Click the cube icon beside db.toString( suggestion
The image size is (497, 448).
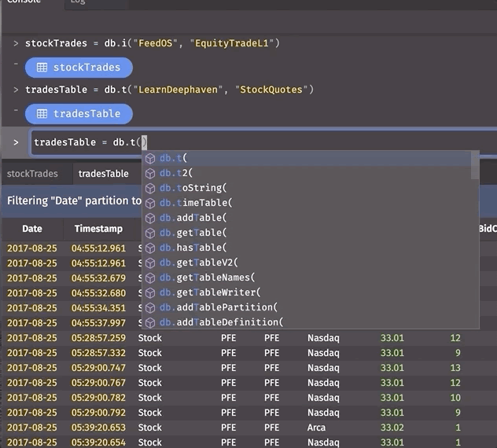150,189
